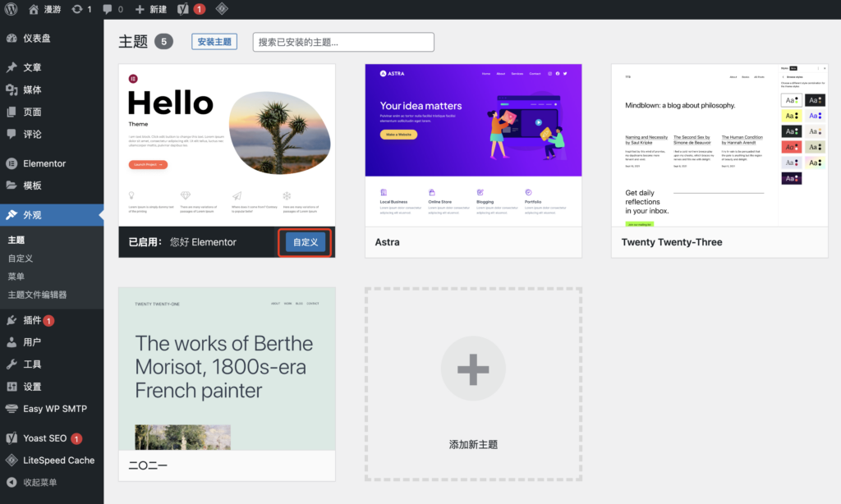Click the 仪表盘 dashboard icon
The image size is (841, 504).
(11, 38)
